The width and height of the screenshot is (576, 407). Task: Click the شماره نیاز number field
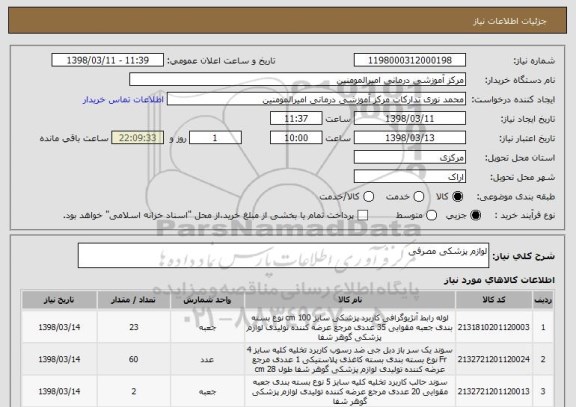pyautogui.click(x=410, y=60)
